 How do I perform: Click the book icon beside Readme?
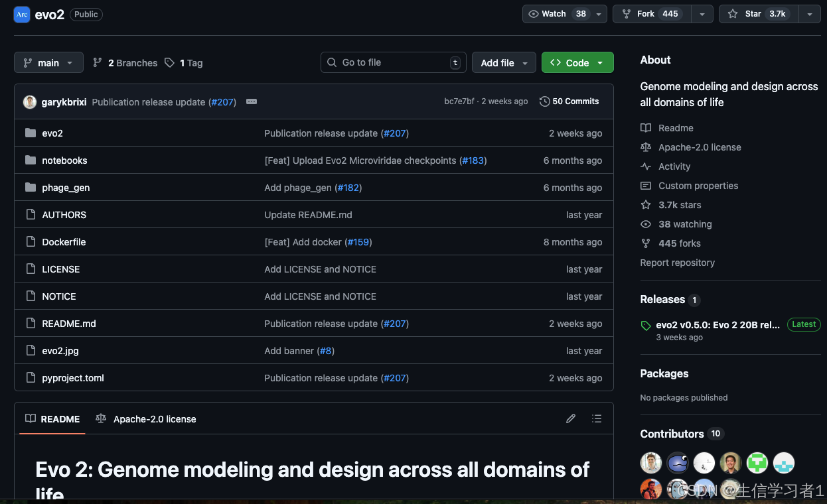click(646, 128)
